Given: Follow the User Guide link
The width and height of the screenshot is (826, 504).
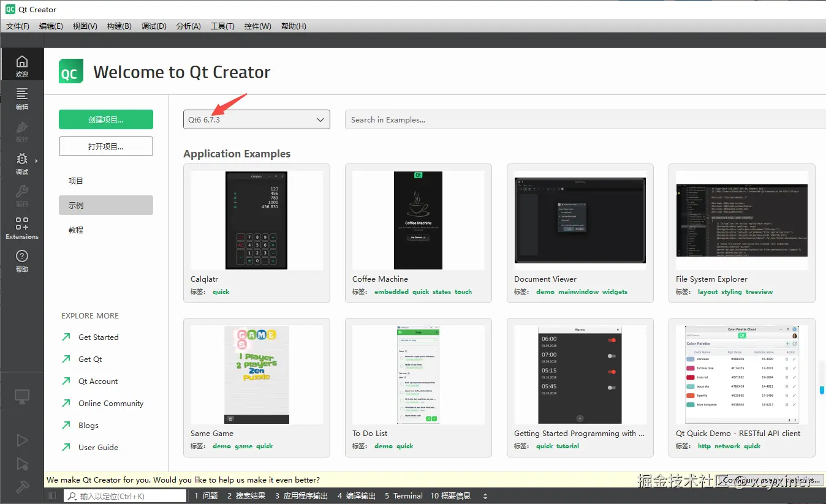Looking at the screenshot, I should (98, 447).
